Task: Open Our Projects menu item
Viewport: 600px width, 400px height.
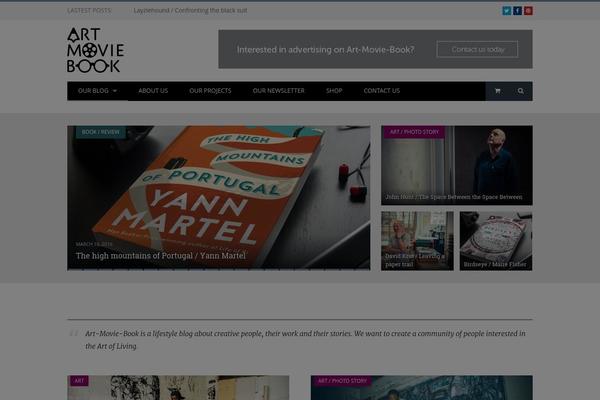Action: click(x=210, y=91)
